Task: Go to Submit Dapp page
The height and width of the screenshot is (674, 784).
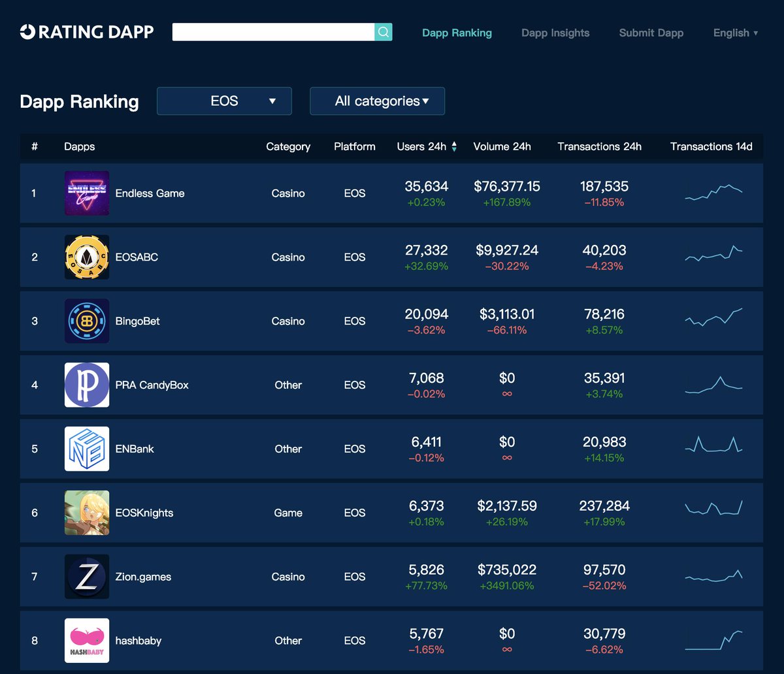Action: 651,33
